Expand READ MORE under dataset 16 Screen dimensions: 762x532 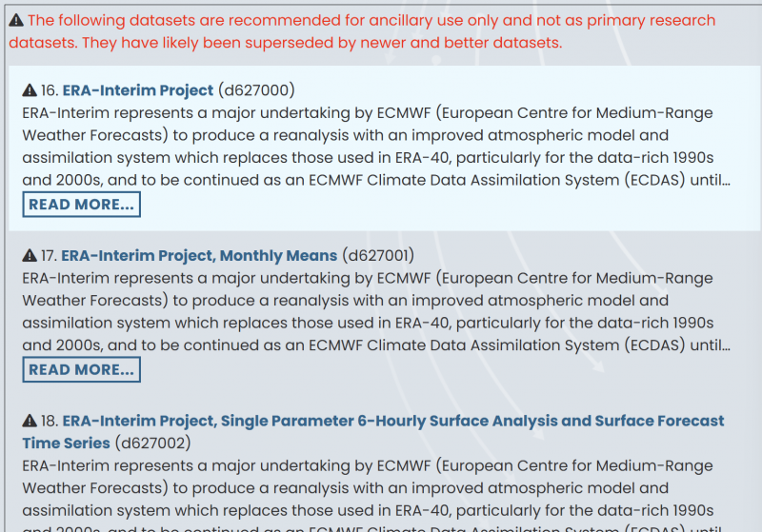click(81, 205)
